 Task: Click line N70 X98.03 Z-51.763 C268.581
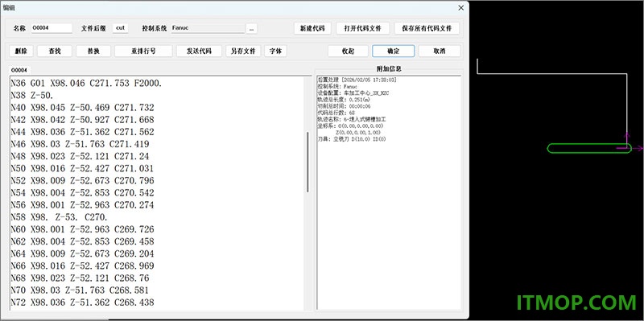point(80,290)
